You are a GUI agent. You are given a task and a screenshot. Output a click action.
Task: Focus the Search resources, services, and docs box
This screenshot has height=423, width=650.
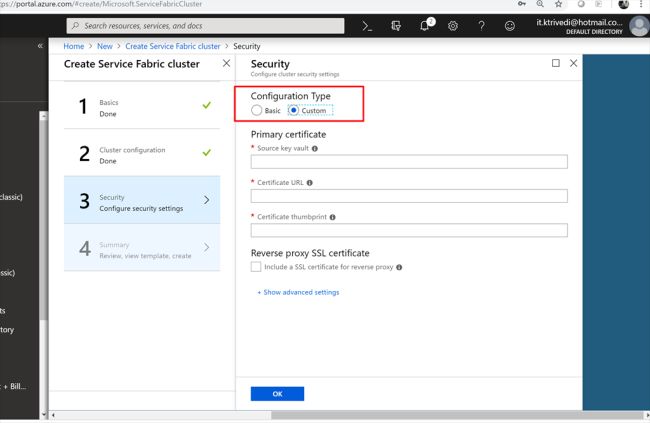(205, 26)
